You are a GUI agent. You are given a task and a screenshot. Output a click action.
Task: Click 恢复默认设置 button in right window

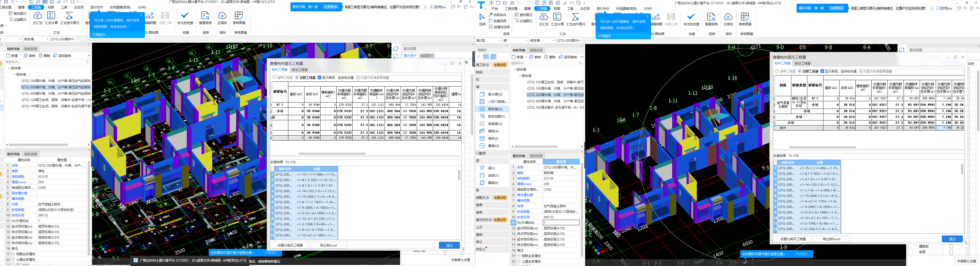tap(967, 261)
